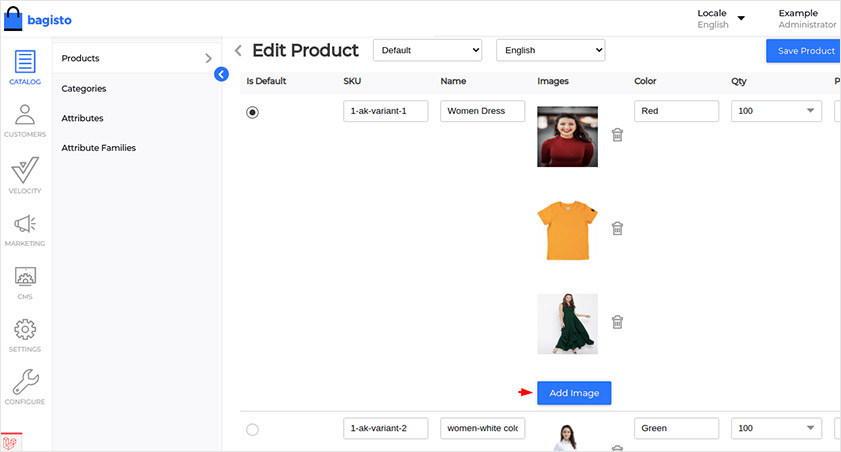
Task: Click the Name field containing Women Dress
Action: click(x=482, y=111)
